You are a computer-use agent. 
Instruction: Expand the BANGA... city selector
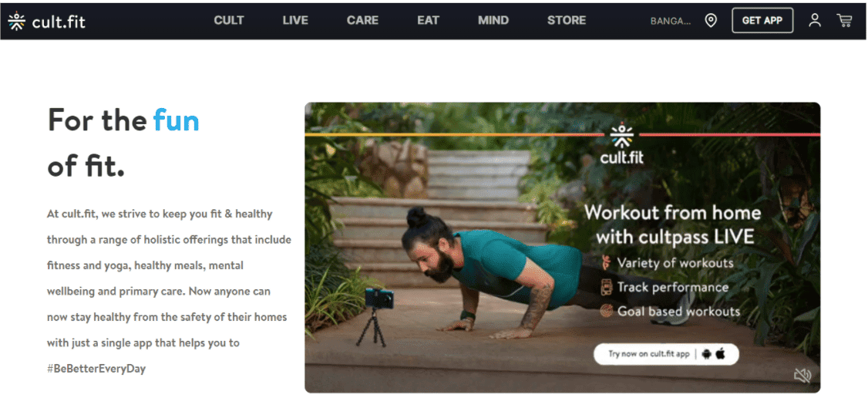(x=671, y=21)
